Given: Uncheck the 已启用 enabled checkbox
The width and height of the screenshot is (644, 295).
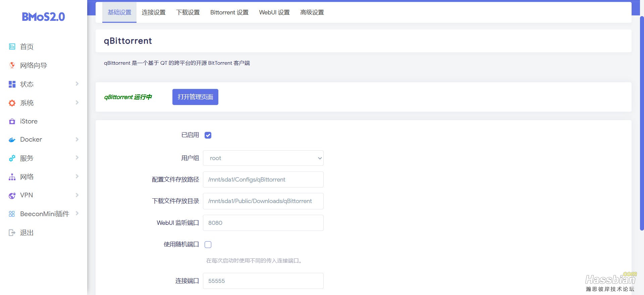Looking at the screenshot, I should [208, 135].
